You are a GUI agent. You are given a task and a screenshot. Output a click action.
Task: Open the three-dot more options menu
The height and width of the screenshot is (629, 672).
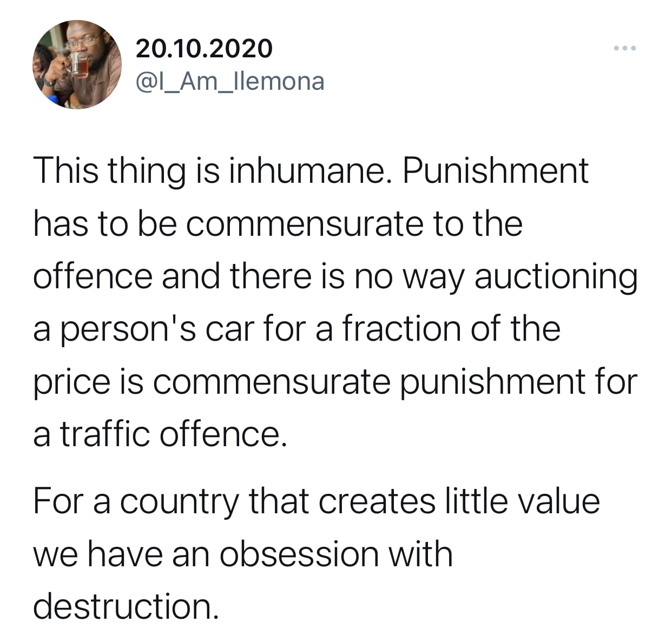click(625, 49)
